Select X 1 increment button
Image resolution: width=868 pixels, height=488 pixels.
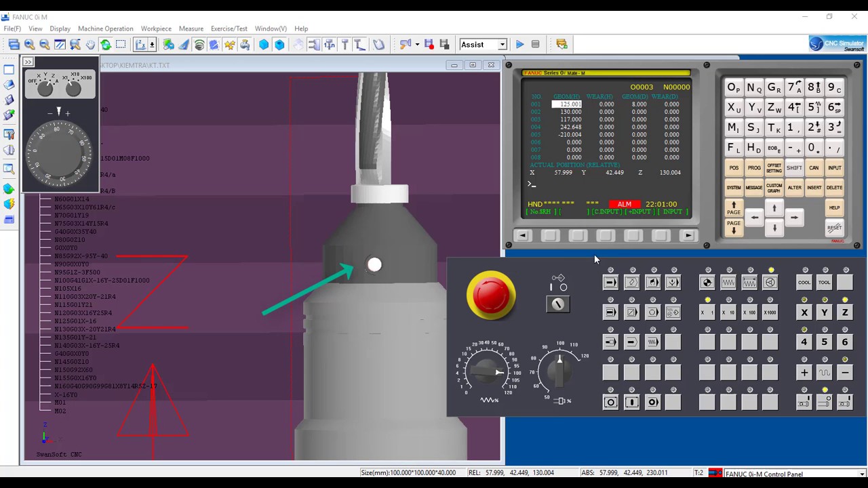coord(707,312)
